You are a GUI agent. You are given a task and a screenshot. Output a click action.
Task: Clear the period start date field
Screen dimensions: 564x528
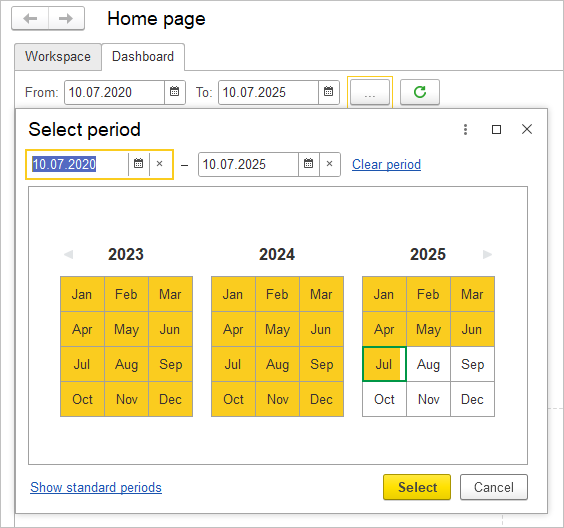160,164
